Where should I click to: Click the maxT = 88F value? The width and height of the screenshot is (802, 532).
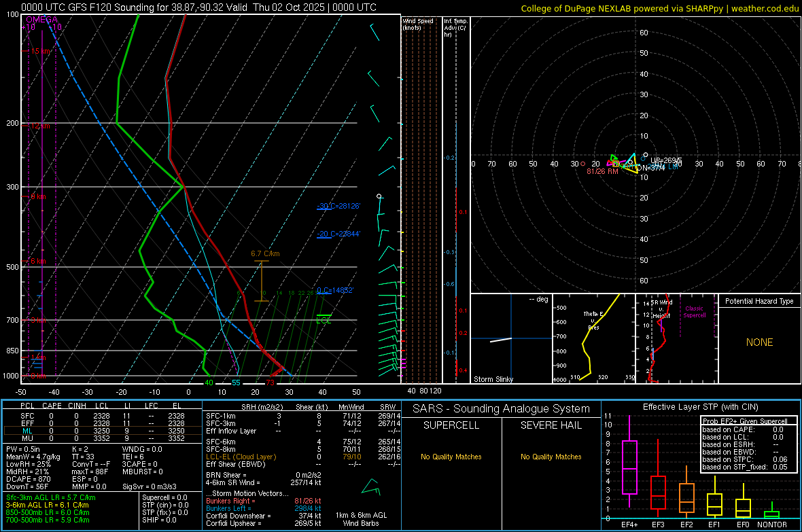pos(90,472)
